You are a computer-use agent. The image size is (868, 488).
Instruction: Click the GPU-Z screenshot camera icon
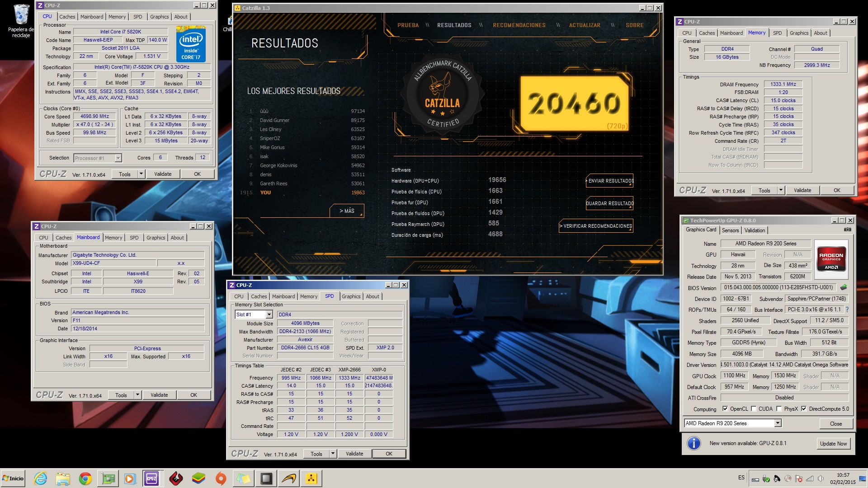tap(847, 230)
